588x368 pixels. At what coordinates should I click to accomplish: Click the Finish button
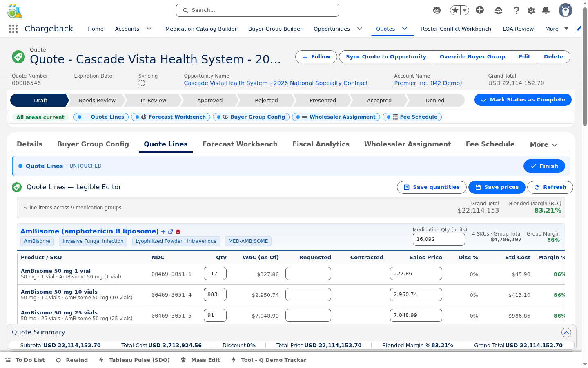(x=544, y=166)
